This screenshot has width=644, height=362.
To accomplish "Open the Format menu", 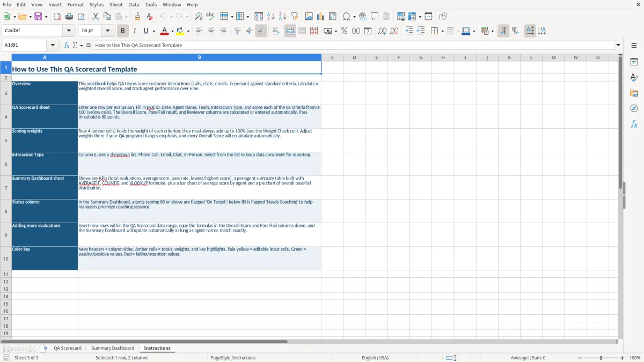I will pyautogui.click(x=76, y=4).
